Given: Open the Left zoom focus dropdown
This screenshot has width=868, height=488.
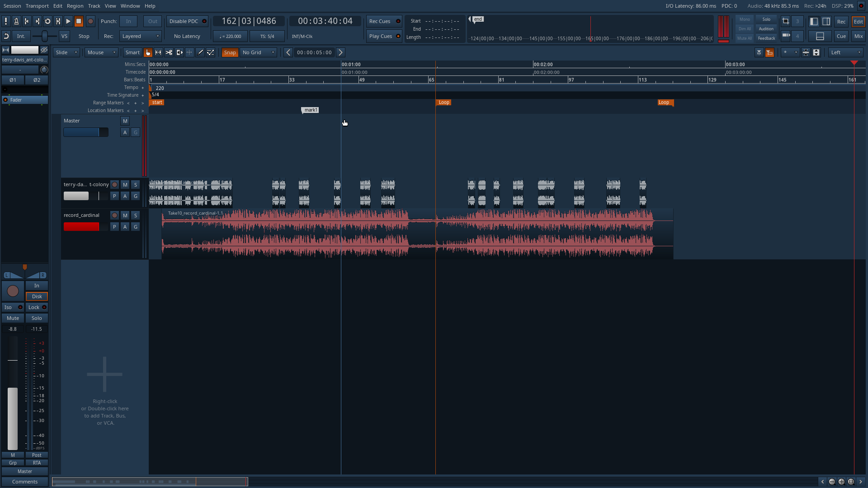Looking at the screenshot, I should (846, 52).
